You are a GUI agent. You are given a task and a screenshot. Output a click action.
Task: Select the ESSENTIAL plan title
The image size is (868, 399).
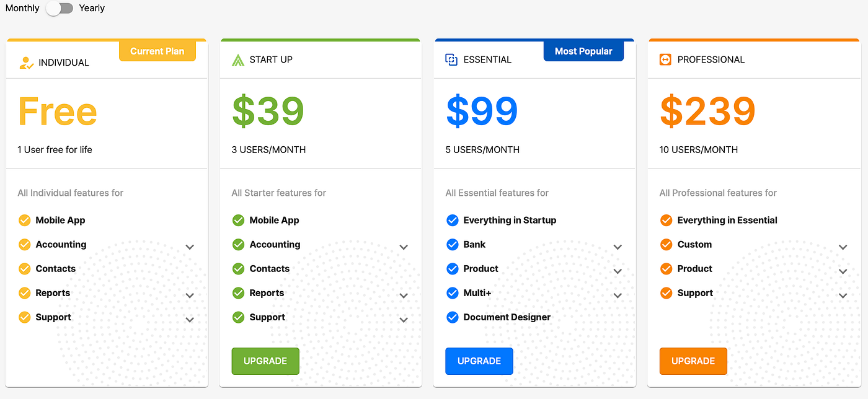tap(487, 59)
